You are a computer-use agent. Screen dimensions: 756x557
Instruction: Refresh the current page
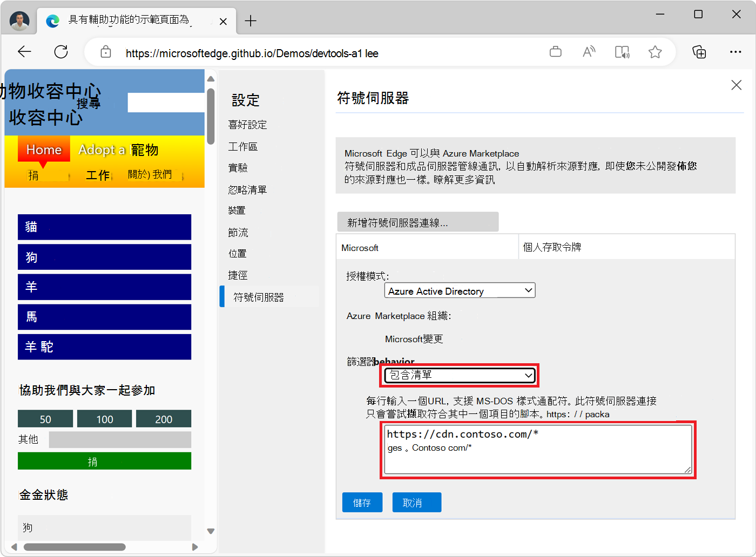60,51
